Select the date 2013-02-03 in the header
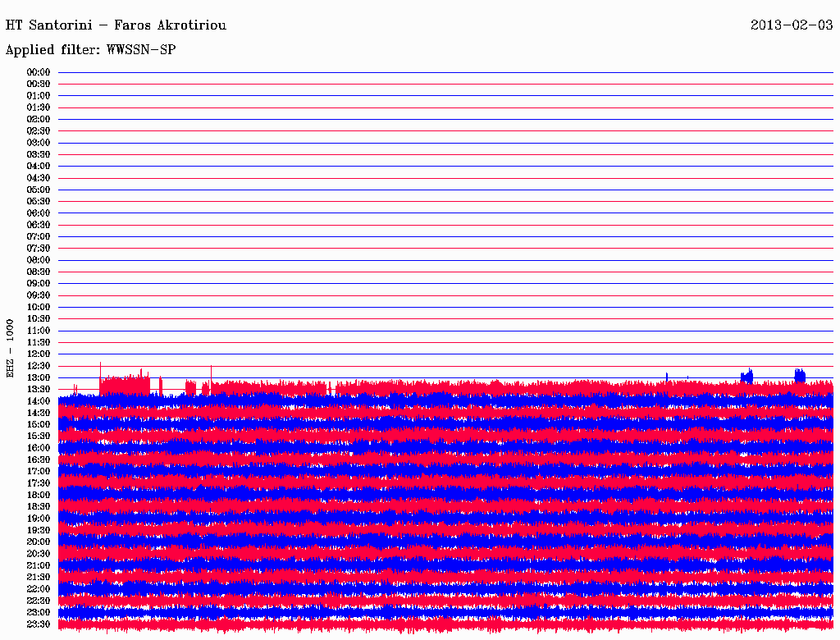This screenshot has width=840, height=640. (792, 25)
